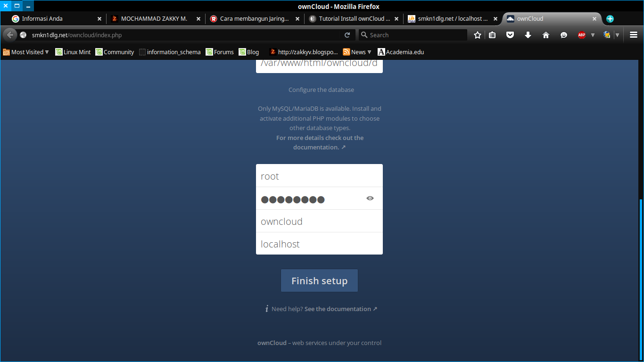Toggle password visibility with the eye icon

tap(370, 198)
